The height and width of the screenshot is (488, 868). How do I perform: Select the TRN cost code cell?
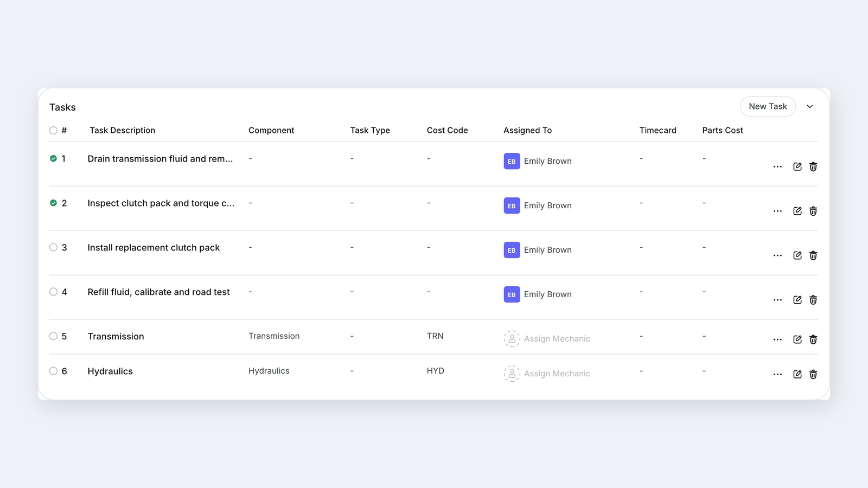(435, 336)
